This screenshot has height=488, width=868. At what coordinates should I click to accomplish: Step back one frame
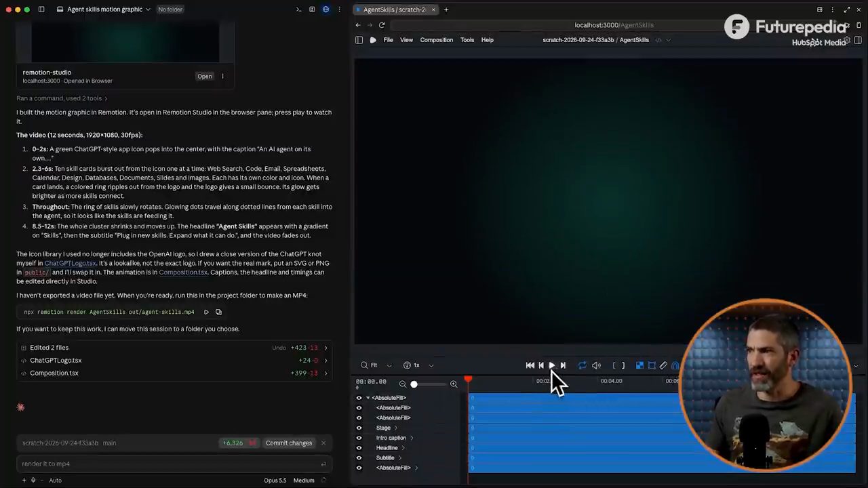point(541,365)
